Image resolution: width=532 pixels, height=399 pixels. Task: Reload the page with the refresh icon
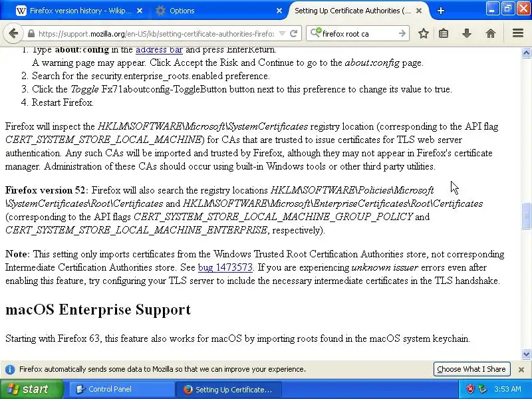pyautogui.click(x=294, y=34)
